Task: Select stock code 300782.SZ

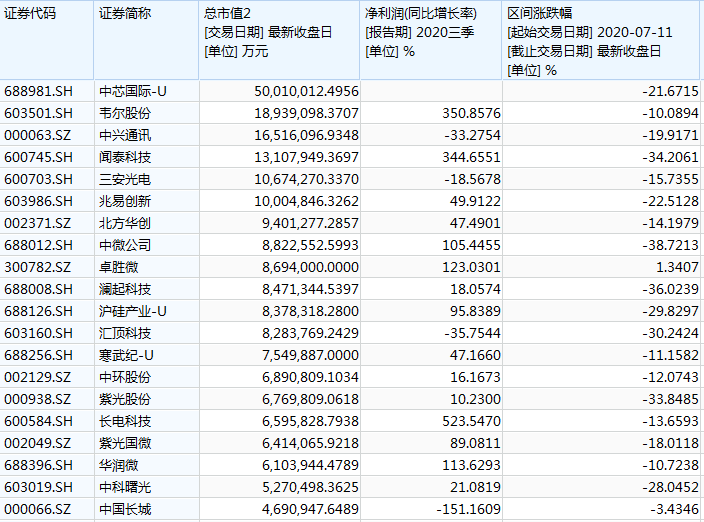Action: click(38, 268)
